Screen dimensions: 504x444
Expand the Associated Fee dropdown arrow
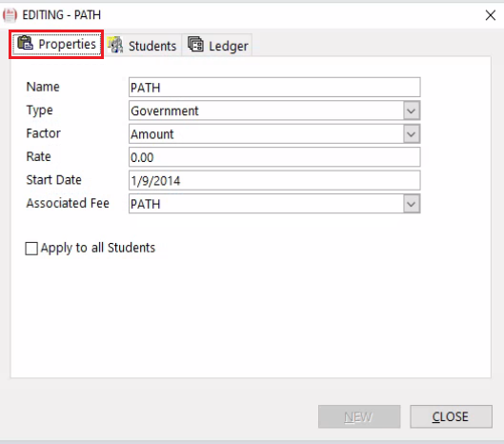[x=411, y=204]
